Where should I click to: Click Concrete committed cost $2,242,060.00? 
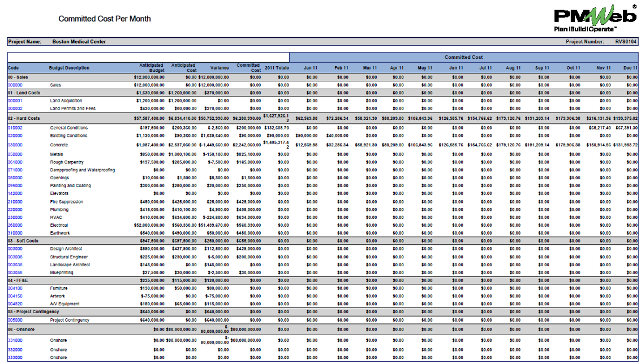tap(247, 145)
